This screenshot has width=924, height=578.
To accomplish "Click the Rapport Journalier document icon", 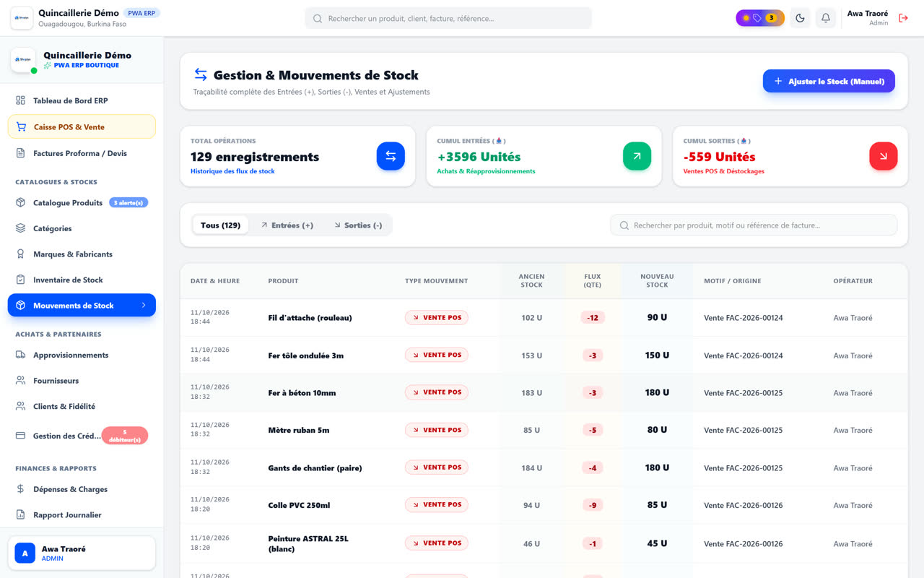I will 20,515.
